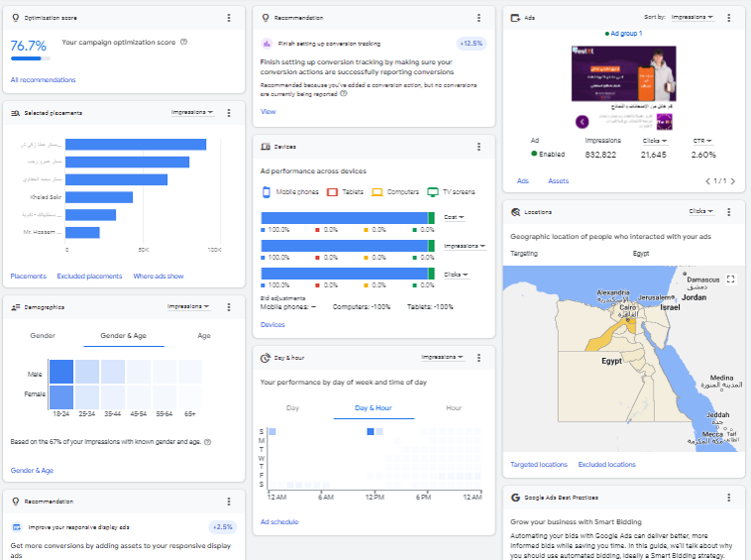
Task: Click the TV screens legend icon
Action: (433, 192)
